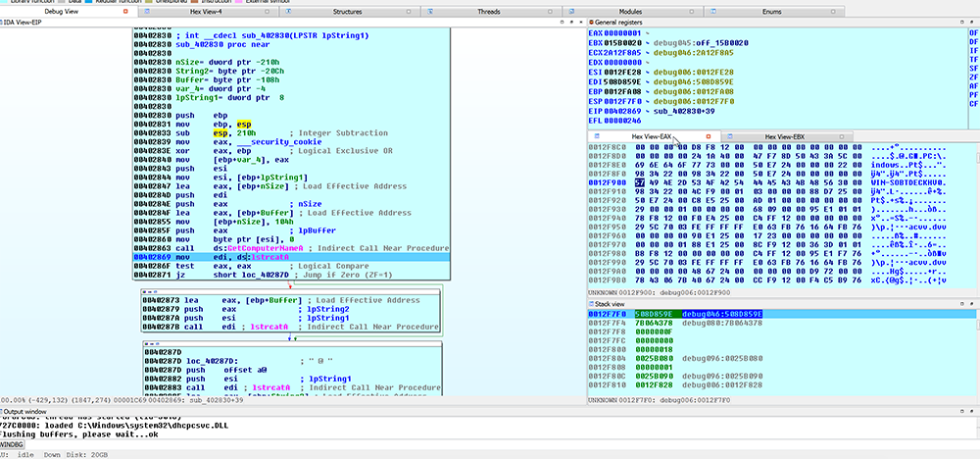Open the Modules tab
980x459 pixels.
click(x=630, y=11)
